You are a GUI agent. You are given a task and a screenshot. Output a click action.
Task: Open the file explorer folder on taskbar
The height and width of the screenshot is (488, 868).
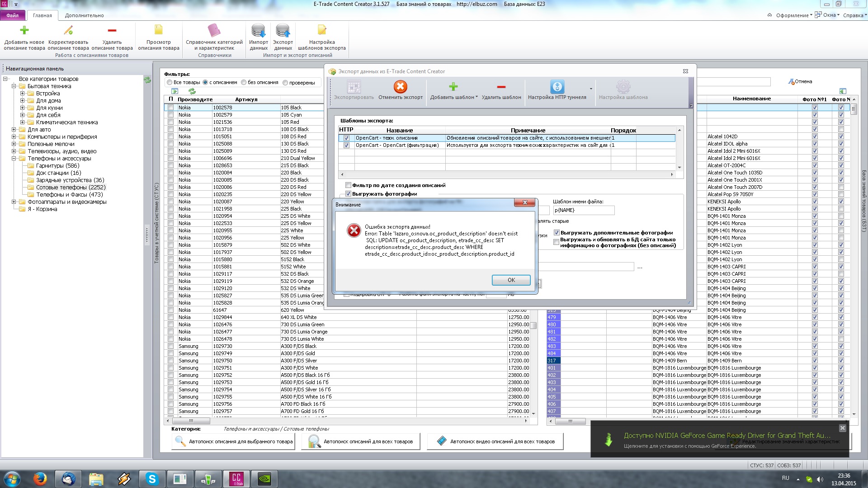coord(96,479)
